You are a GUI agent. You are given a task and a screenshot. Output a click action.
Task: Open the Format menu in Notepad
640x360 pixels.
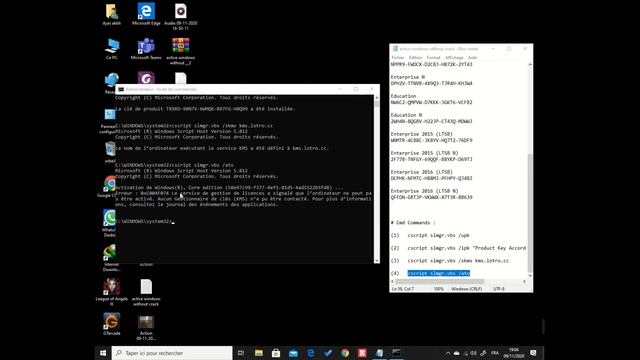tap(433, 58)
